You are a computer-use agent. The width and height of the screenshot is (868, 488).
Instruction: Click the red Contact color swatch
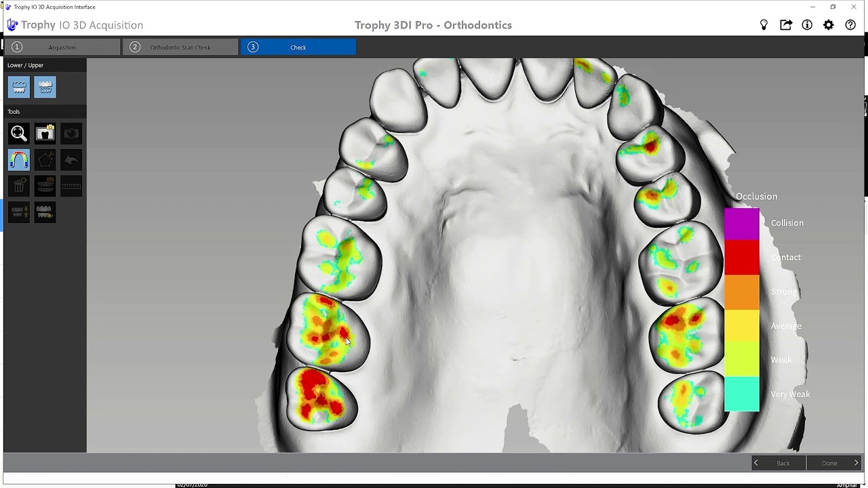pyautogui.click(x=742, y=258)
